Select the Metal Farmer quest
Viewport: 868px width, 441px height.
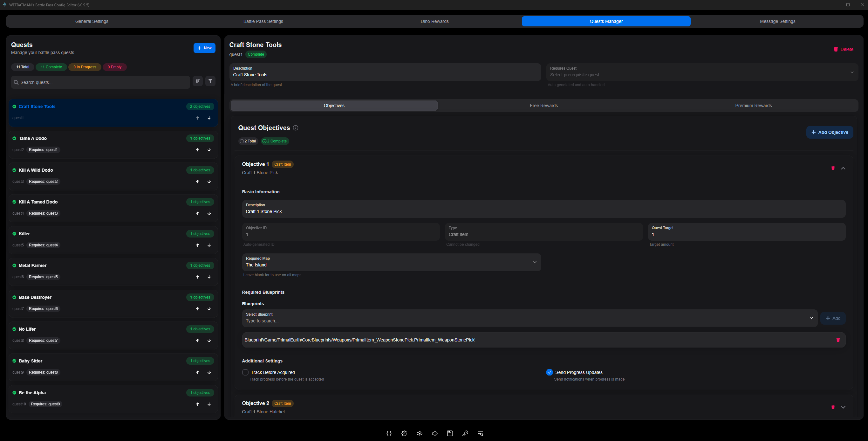tap(113, 271)
